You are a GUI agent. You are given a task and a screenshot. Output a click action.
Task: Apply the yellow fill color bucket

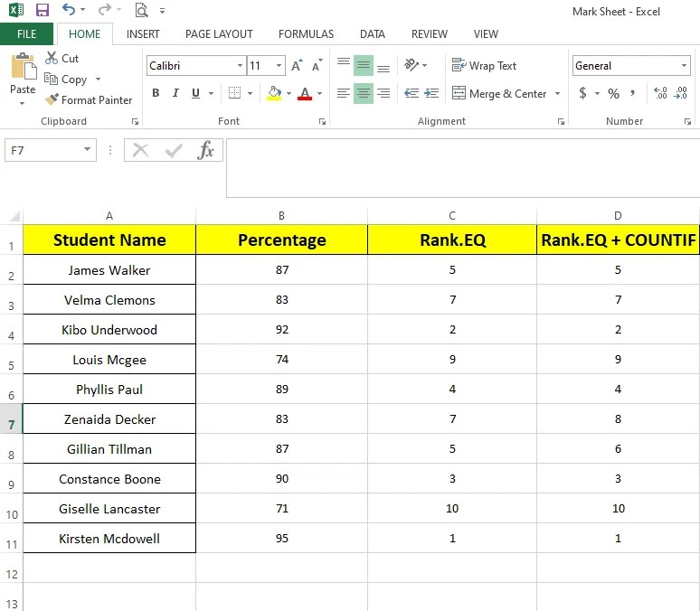[274, 93]
